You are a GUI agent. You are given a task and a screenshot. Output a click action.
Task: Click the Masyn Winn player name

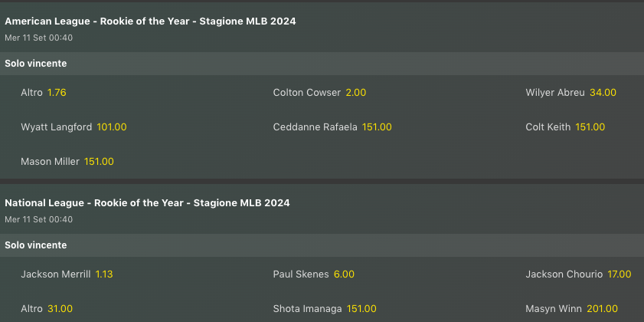point(550,309)
